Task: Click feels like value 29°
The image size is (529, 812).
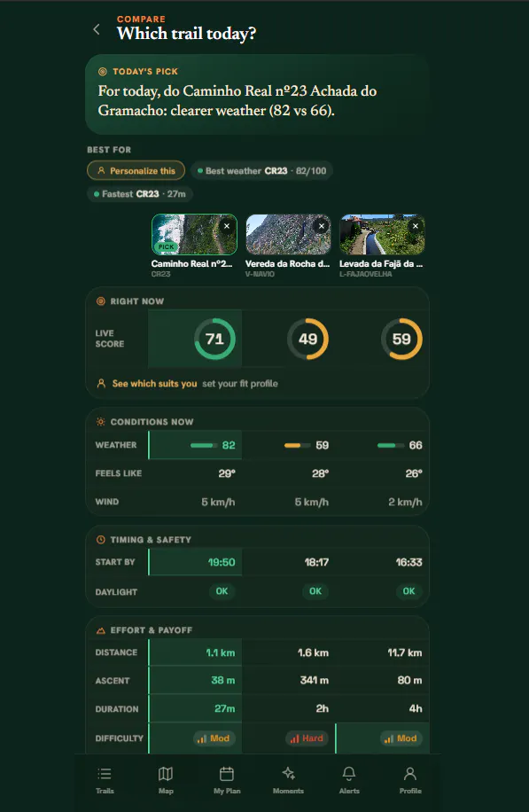Action: pos(227,474)
